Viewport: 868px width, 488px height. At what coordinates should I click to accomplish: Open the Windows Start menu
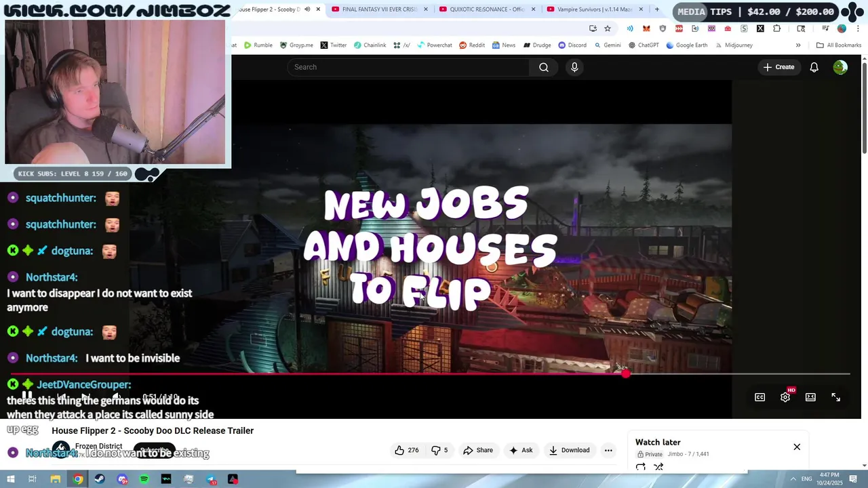tap(11, 479)
